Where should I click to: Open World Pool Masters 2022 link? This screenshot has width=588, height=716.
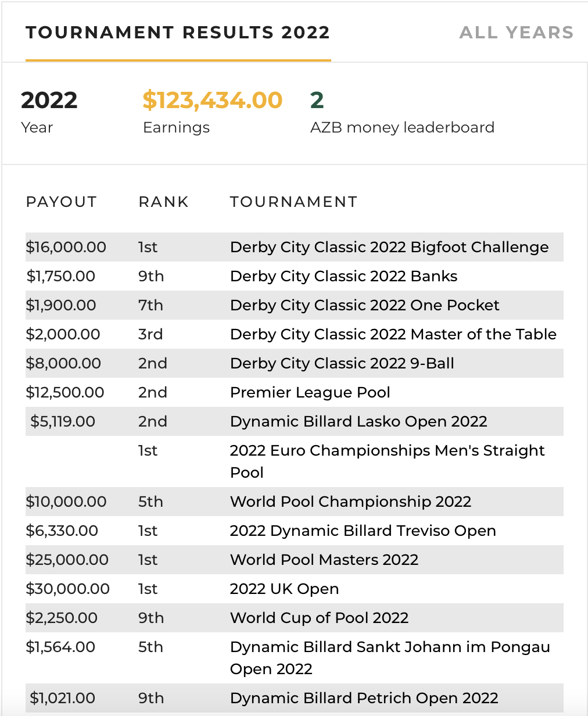coord(324,560)
